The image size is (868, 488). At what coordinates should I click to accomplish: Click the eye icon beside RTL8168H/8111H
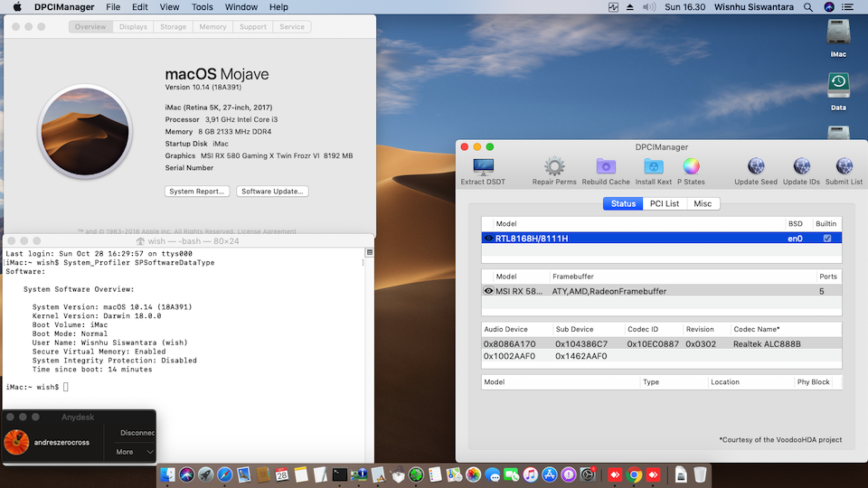pos(488,239)
